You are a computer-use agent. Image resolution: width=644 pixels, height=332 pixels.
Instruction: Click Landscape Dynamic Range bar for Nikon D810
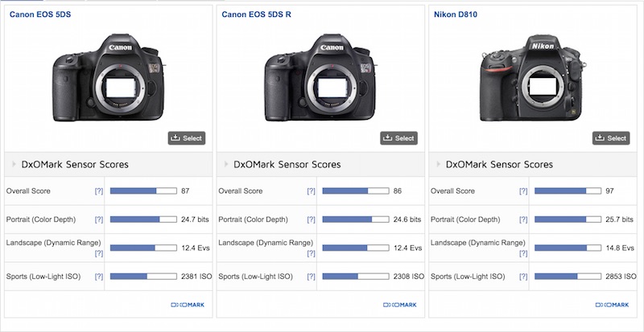tap(568, 248)
